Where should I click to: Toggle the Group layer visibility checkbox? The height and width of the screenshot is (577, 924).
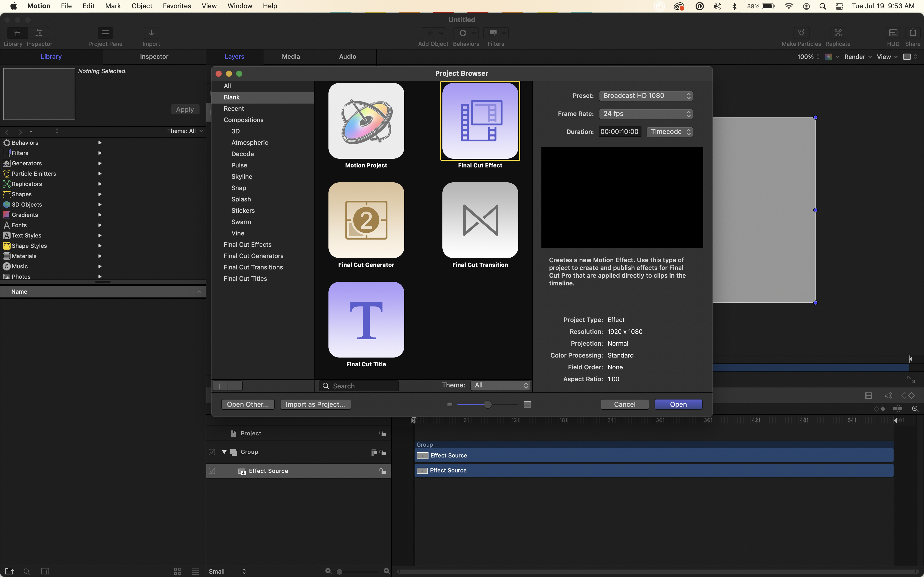212,452
